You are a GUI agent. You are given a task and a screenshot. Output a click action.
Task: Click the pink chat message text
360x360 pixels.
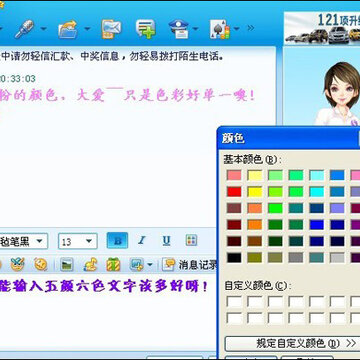(128, 96)
